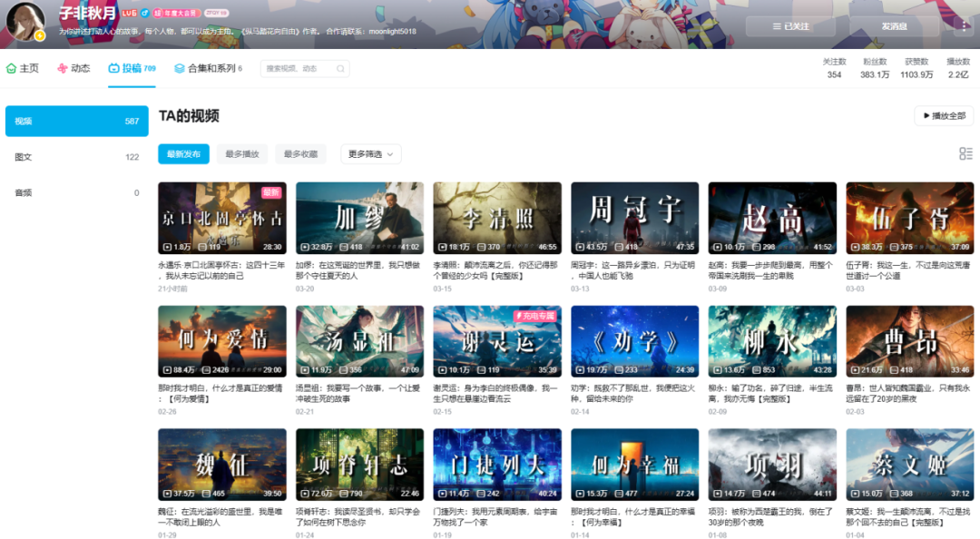Select the 最新发布 sort option
The width and height of the screenshot is (980, 539).
[183, 154]
